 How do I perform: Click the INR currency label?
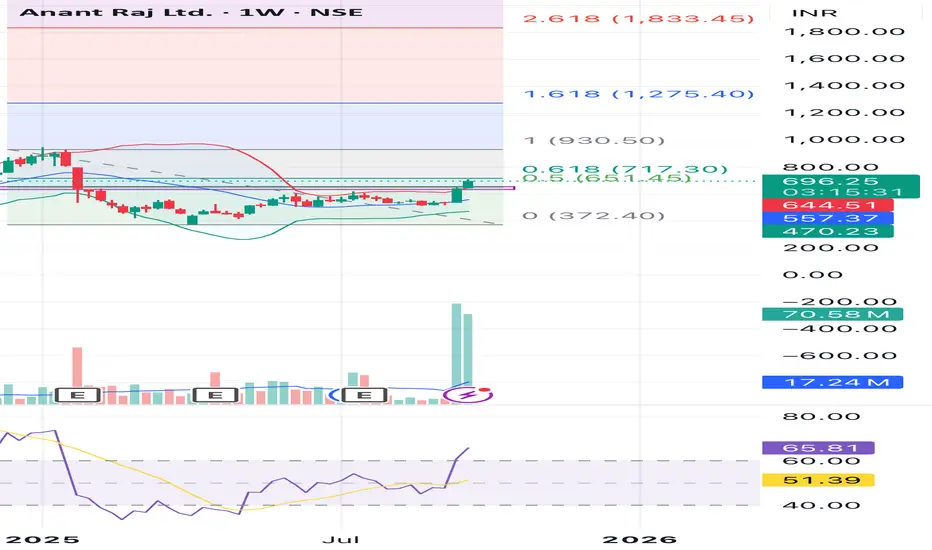click(x=814, y=12)
